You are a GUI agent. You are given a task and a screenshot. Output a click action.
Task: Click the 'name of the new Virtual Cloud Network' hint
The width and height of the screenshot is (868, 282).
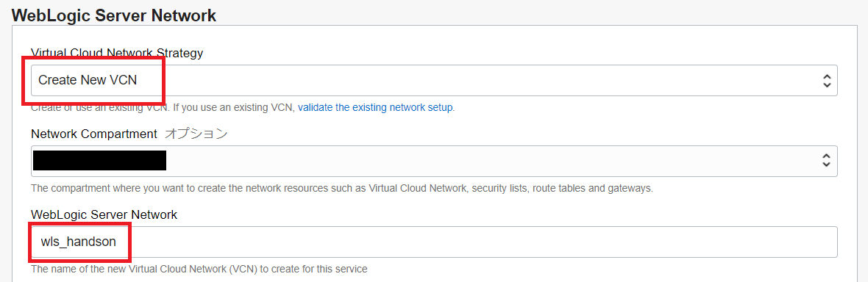[199, 270]
